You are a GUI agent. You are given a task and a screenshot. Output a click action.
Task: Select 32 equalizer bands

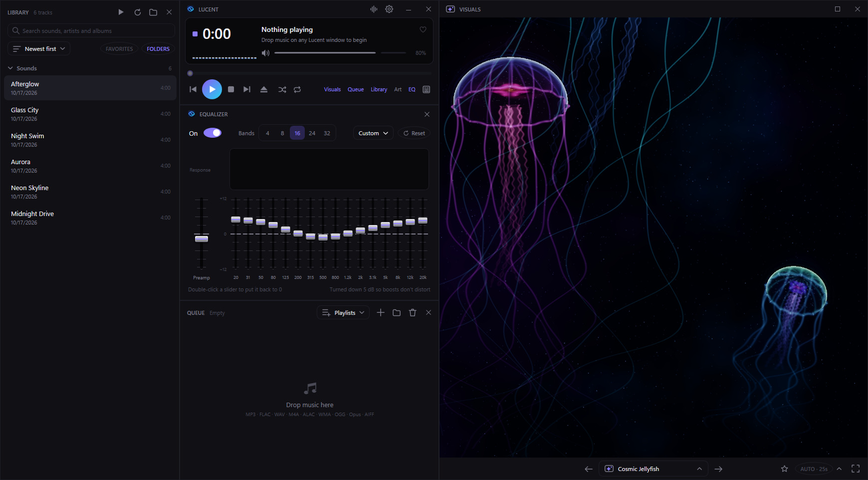(x=327, y=133)
